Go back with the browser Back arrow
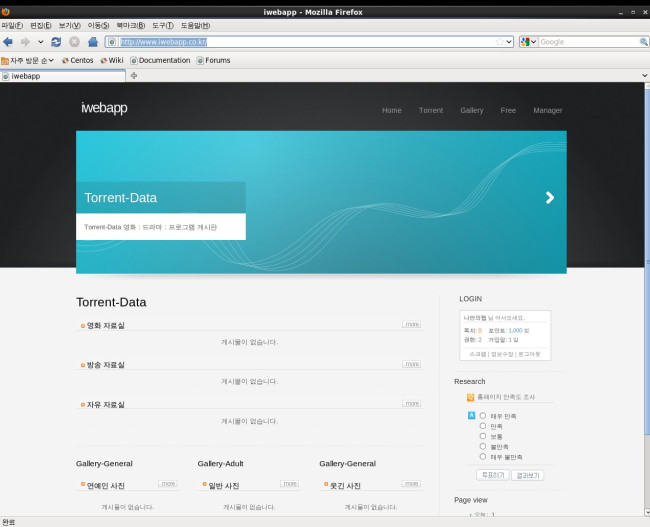 point(8,42)
